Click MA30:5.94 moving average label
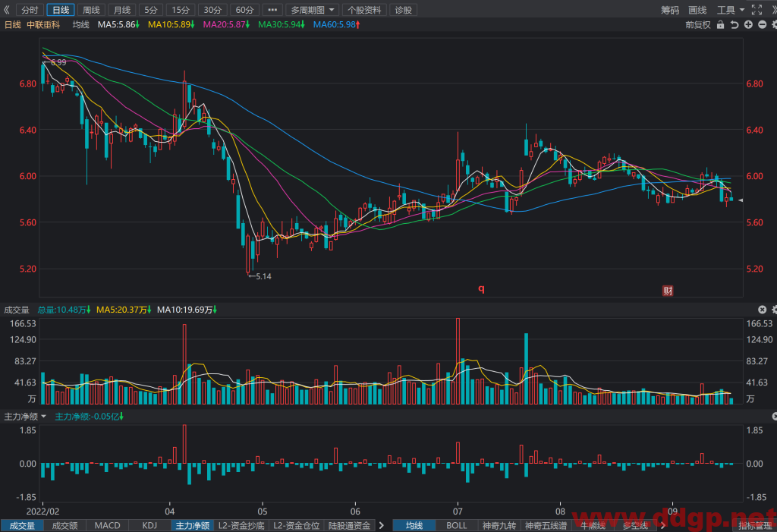Image resolution: width=777 pixels, height=532 pixels. click(x=281, y=24)
